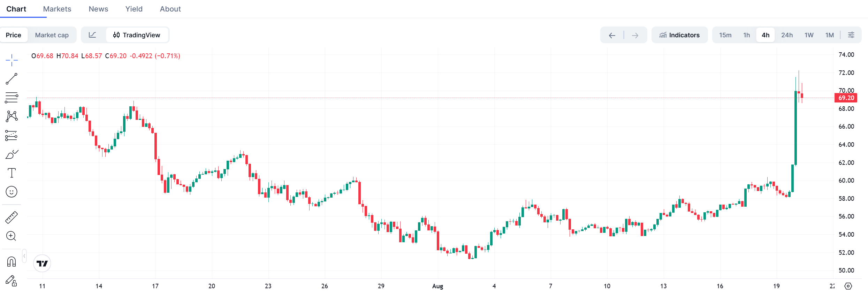The width and height of the screenshot is (868, 298).
Task: Open the Fibonacci retracement tool
Action: (12, 98)
